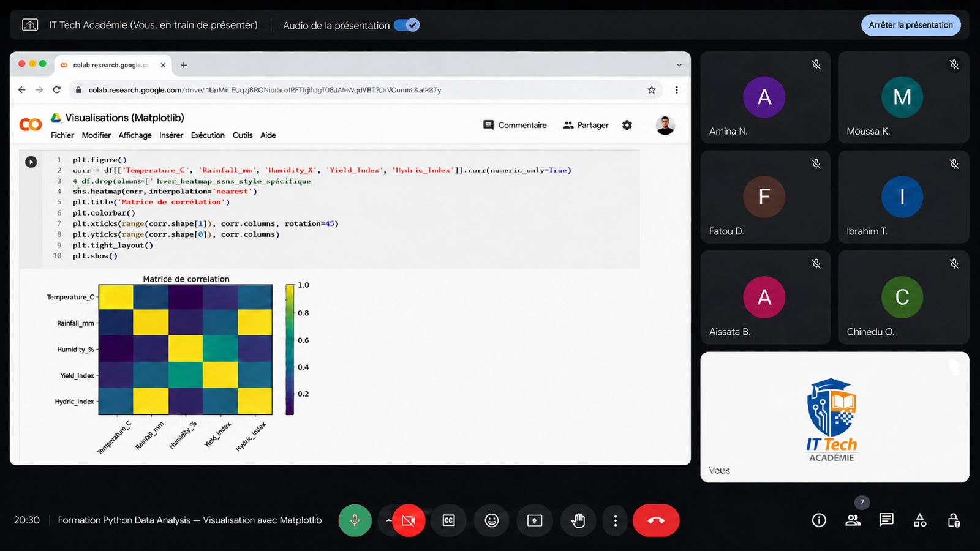Reload the Colab browser page

57,90
